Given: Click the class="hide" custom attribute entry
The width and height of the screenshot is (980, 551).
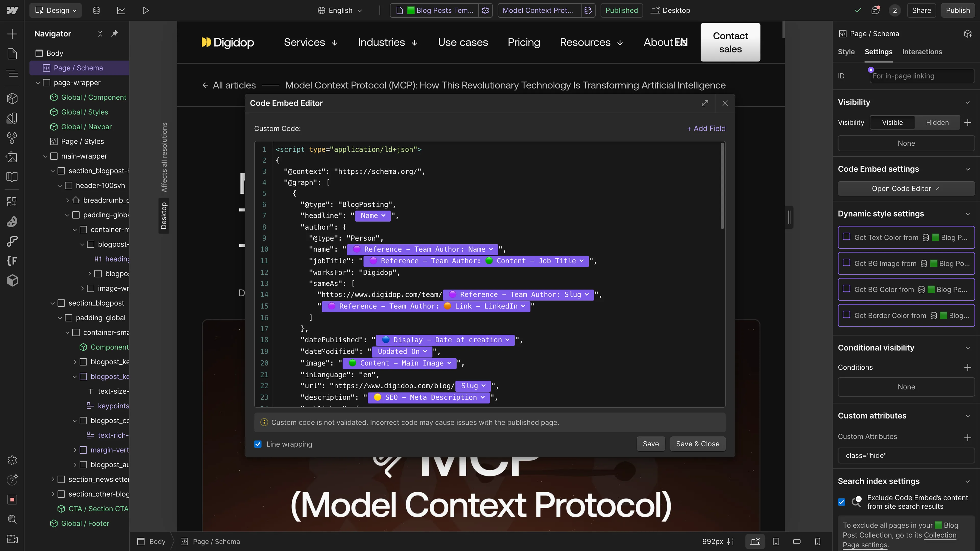Looking at the screenshot, I should [906, 456].
